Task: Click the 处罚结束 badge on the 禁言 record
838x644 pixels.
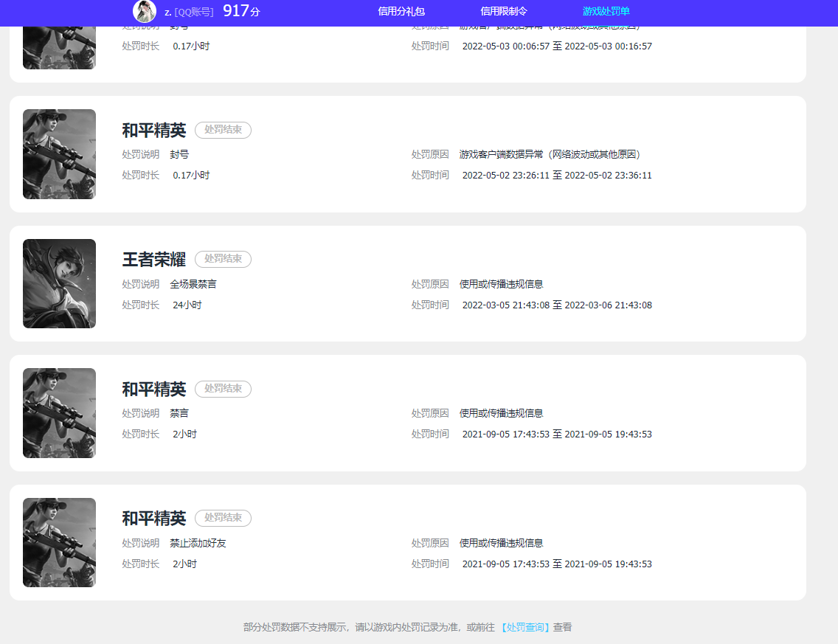Action: pyautogui.click(x=223, y=389)
